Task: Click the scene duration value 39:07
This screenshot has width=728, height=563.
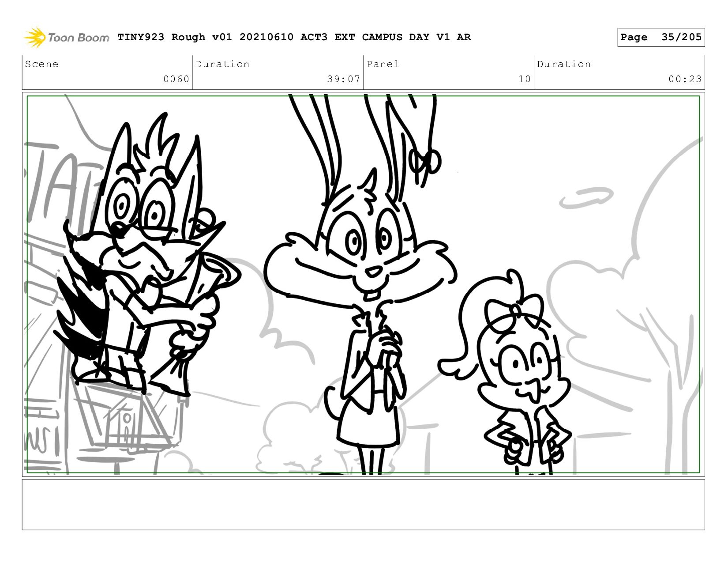Action: (344, 79)
